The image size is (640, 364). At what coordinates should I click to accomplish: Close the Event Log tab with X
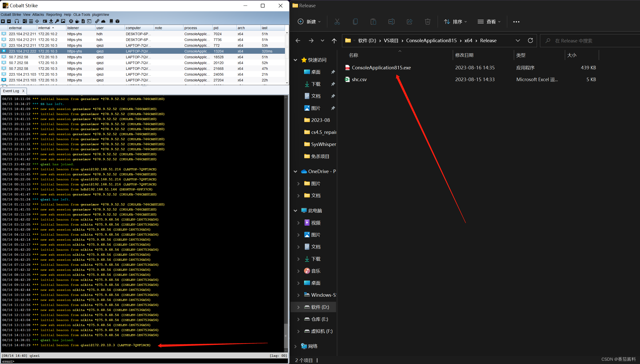pos(23,91)
